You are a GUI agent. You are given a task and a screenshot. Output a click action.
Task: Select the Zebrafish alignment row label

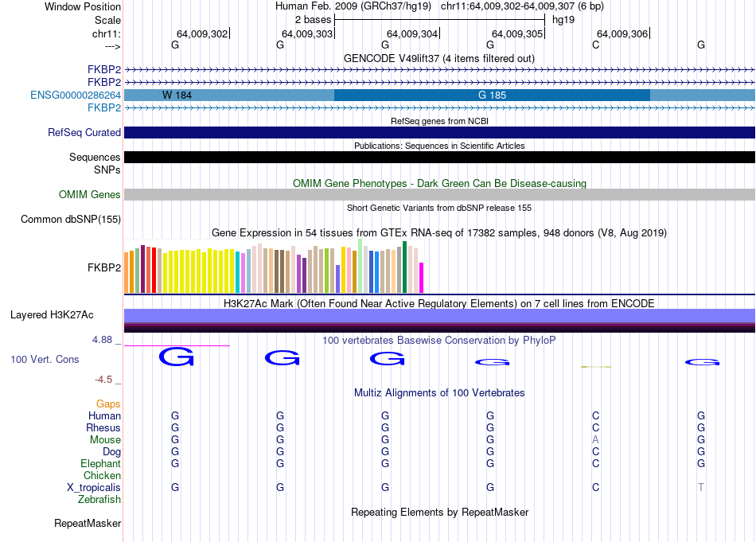point(99,500)
